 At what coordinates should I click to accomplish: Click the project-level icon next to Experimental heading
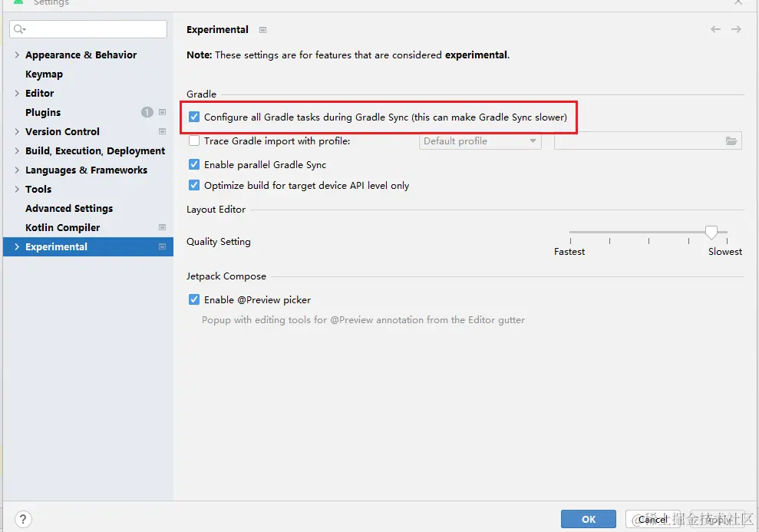click(x=262, y=30)
